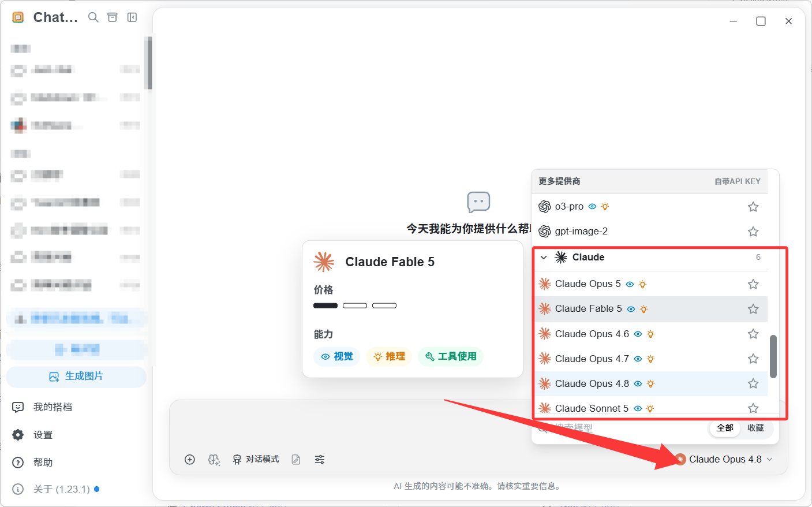Collapse the sidebar with the panel icon
Viewport: 812px width, 507px height.
click(x=132, y=17)
